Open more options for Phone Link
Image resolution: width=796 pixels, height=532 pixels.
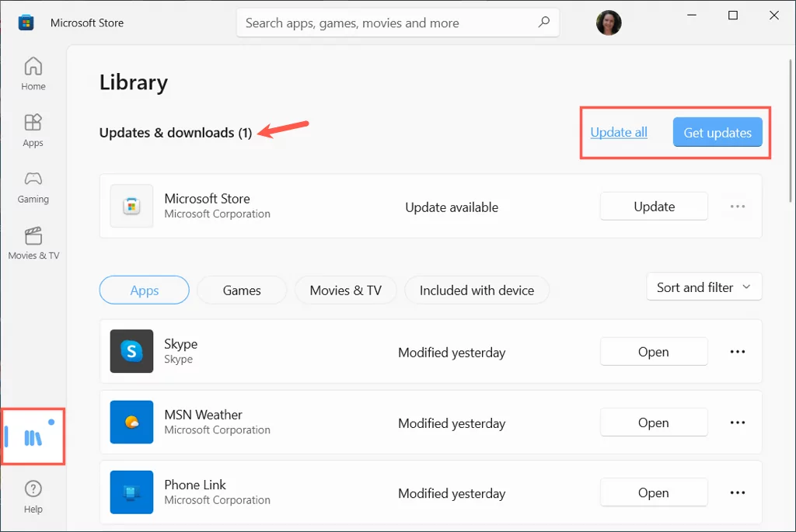[x=737, y=492]
